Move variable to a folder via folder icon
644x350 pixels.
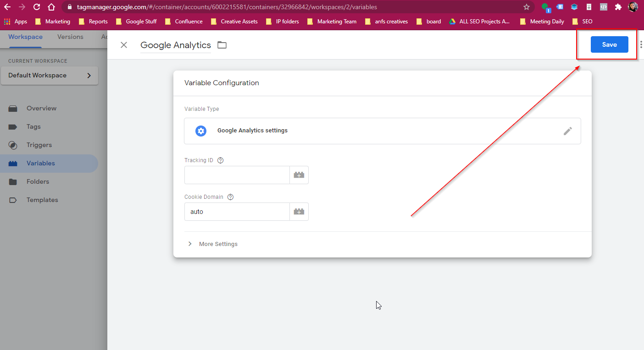222,45
